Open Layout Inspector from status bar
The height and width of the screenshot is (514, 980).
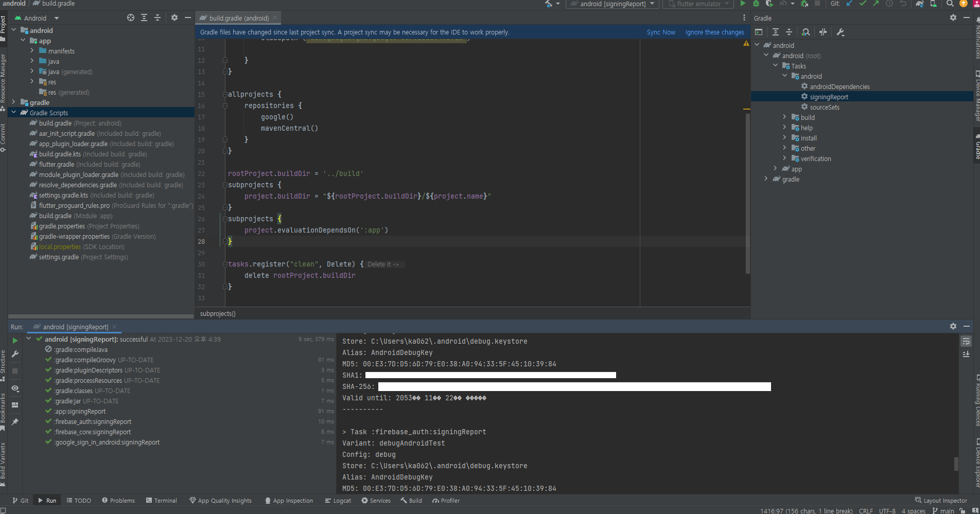point(941,500)
